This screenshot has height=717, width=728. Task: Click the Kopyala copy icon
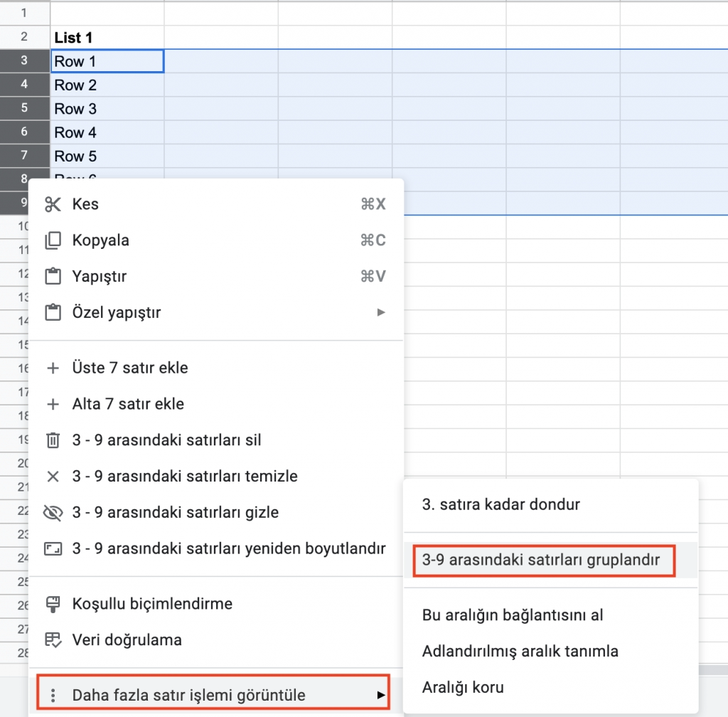[53, 240]
